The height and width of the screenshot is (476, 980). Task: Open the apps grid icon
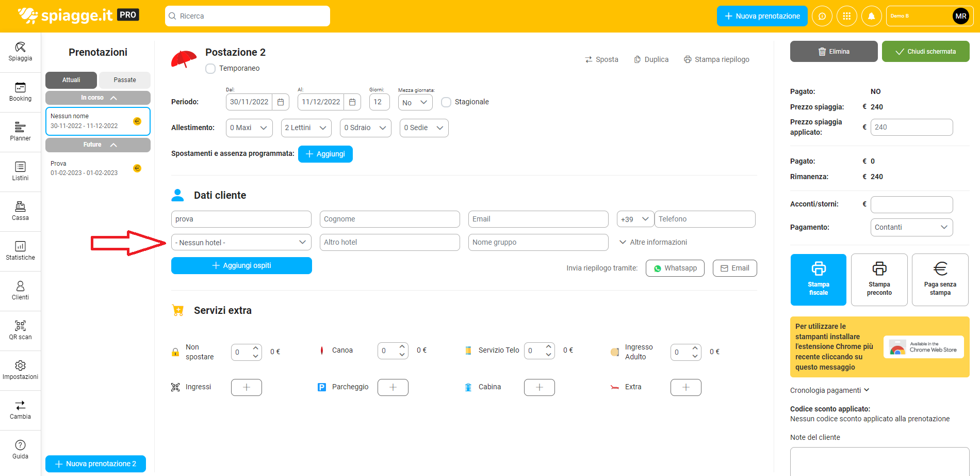tap(846, 16)
